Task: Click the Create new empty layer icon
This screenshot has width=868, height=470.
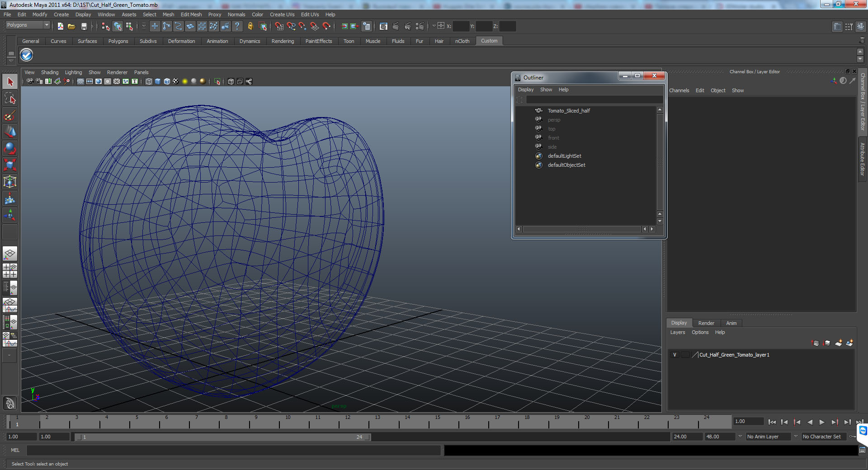Action: click(x=838, y=343)
